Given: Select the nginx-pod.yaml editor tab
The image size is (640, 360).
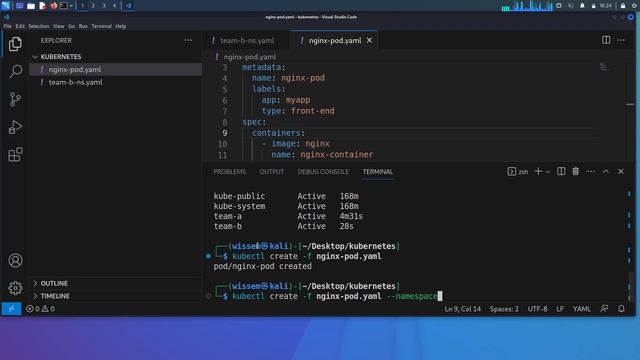Looking at the screenshot, I should click(x=334, y=40).
